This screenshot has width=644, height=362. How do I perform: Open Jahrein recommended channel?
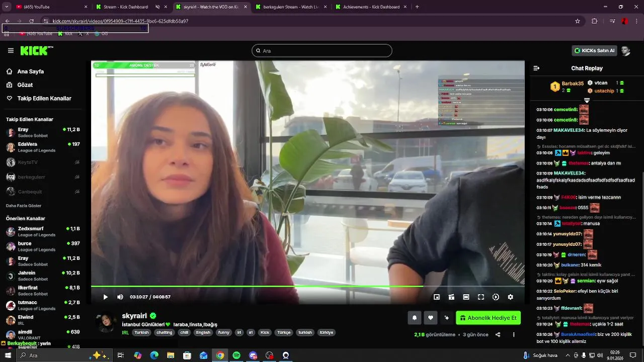point(43,276)
